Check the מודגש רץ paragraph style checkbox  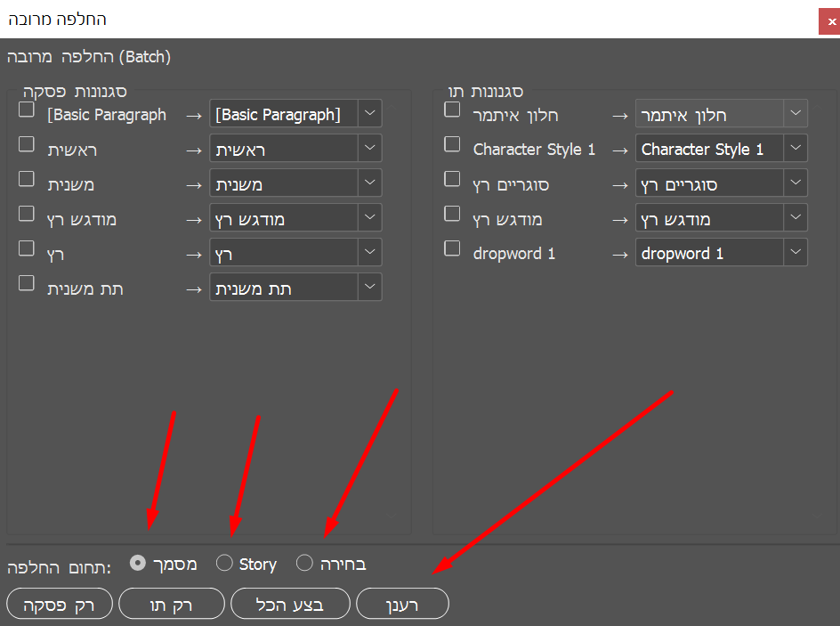click(27, 214)
